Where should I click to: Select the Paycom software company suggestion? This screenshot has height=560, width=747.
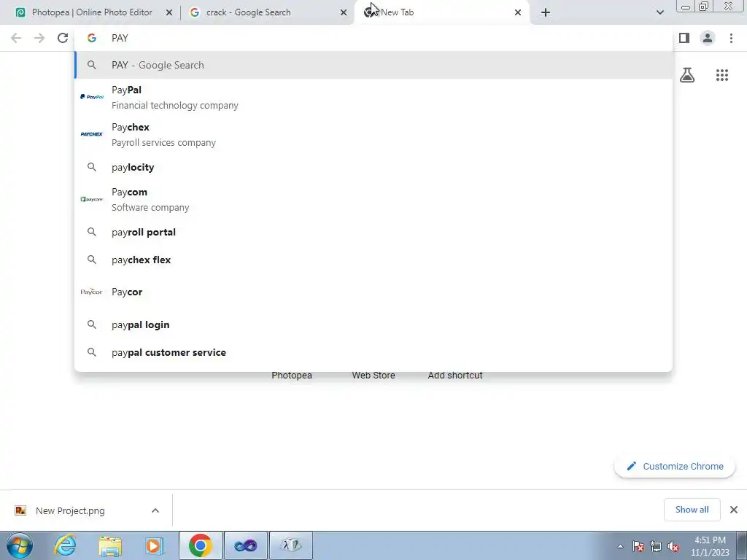[373, 200]
